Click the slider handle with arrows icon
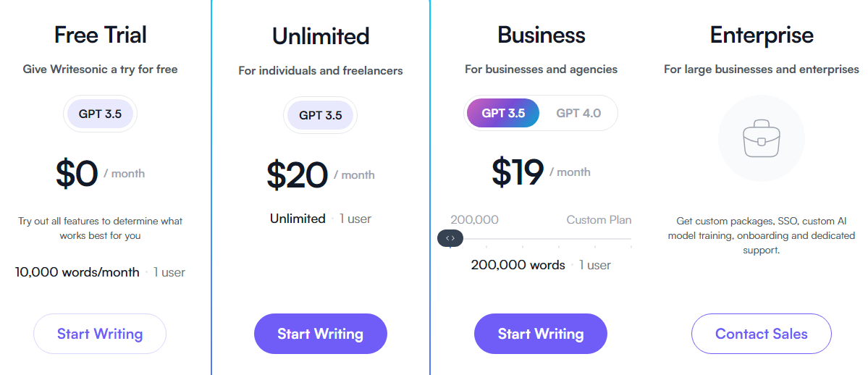 [x=450, y=237]
